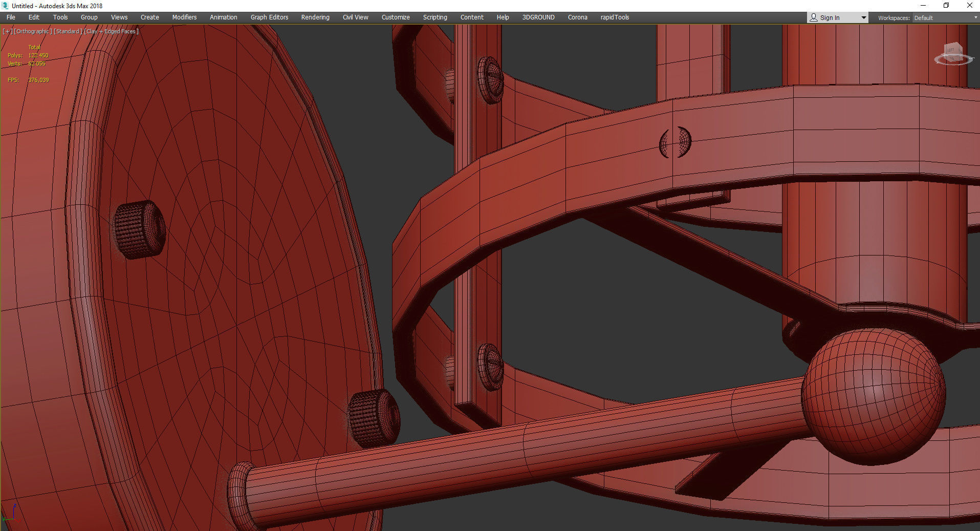980x531 pixels.
Task: Open the Views menu
Action: 119,17
